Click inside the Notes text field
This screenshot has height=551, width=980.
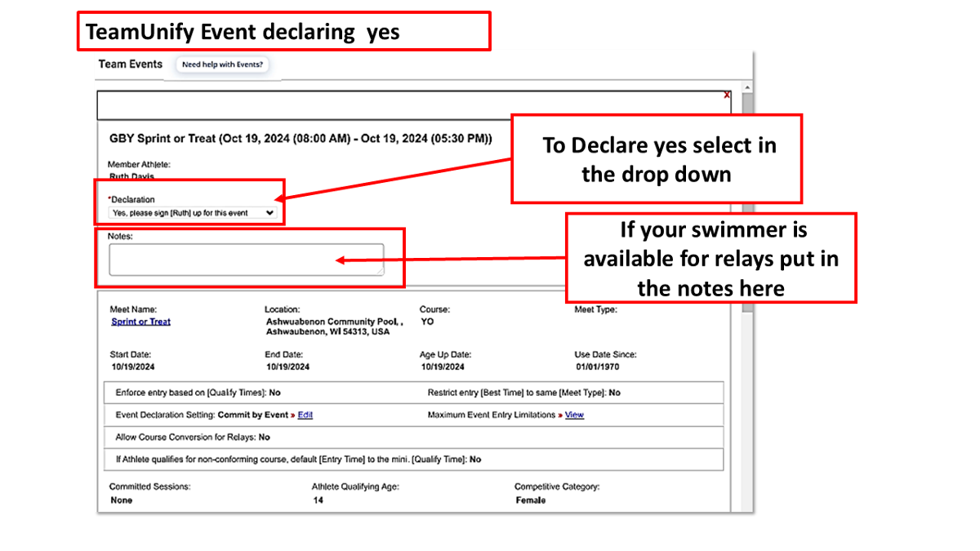click(x=245, y=259)
